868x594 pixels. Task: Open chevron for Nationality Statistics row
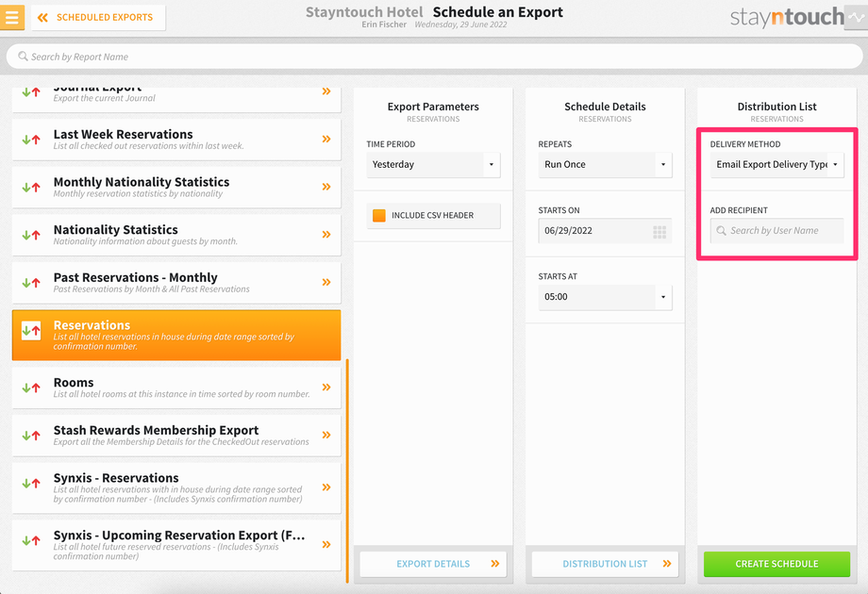coord(326,234)
